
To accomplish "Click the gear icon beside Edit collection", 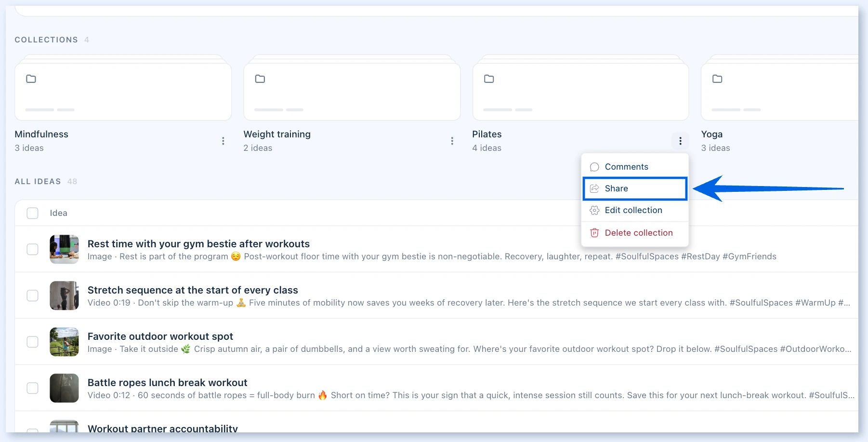I will 594,210.
